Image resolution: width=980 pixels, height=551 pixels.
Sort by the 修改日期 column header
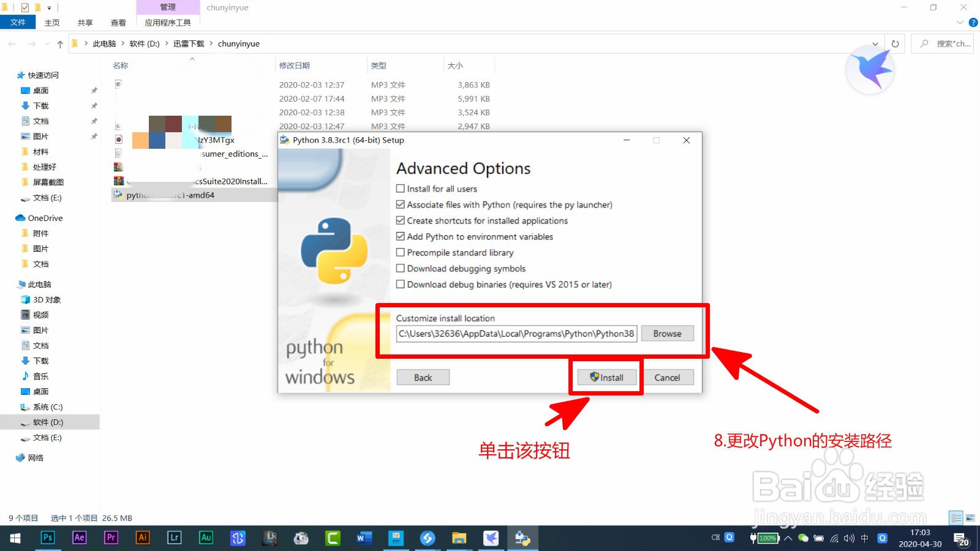(295, 66)
